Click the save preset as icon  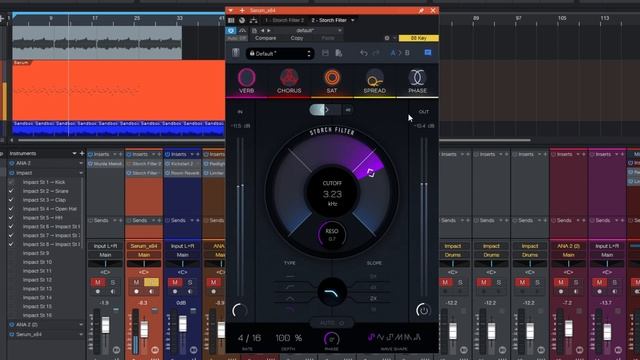click(338, 53)
